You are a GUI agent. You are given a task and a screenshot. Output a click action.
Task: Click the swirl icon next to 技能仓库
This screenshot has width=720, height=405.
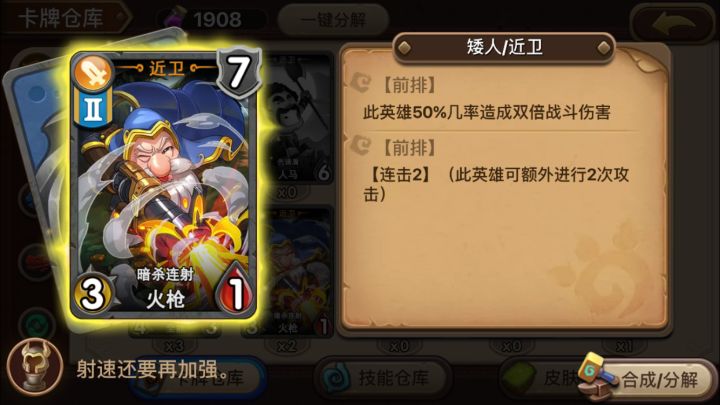click(337, 378)
